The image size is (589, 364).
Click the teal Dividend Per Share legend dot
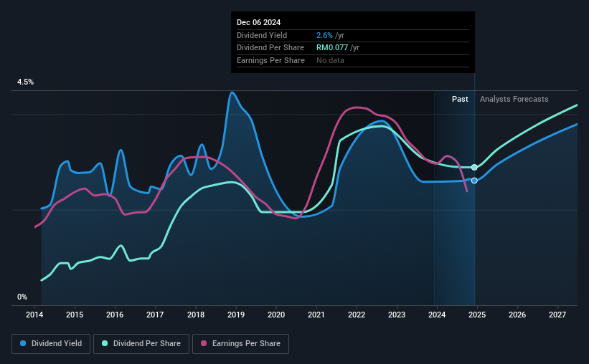105,343
